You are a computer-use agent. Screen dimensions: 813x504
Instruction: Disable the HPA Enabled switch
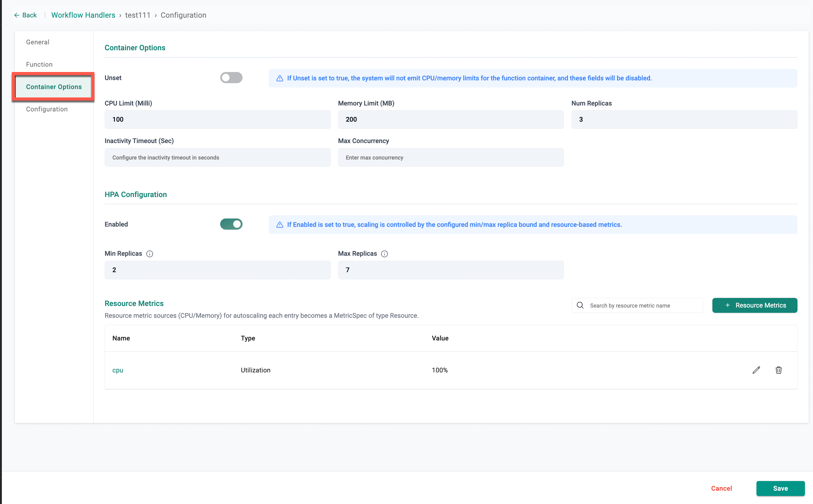click(x=231, y=224)
